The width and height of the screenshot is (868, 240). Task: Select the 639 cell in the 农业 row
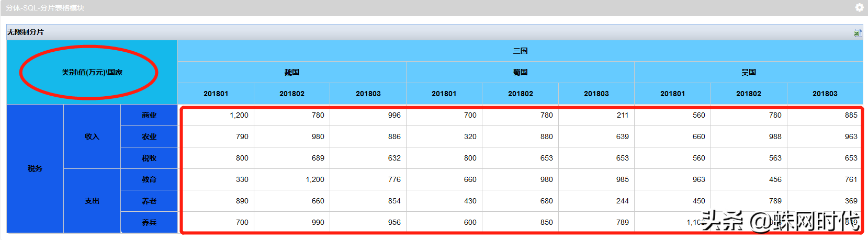pos(596,136)
